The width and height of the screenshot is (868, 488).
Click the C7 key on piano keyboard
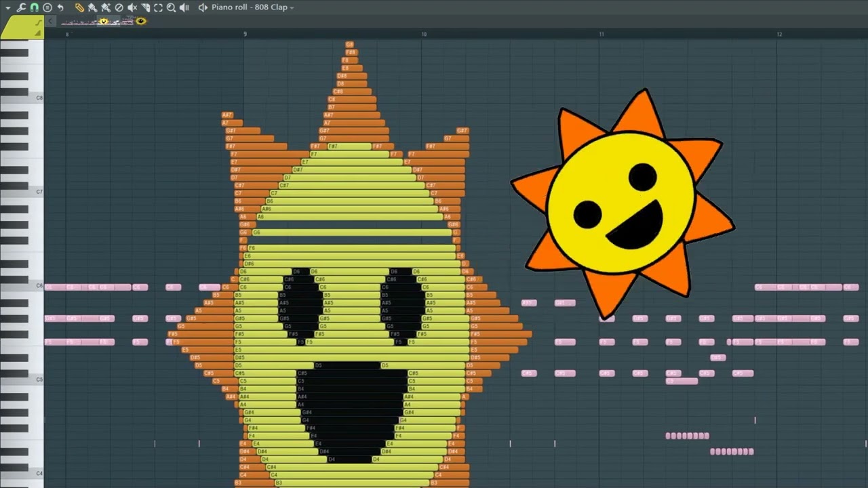point(22,192)
